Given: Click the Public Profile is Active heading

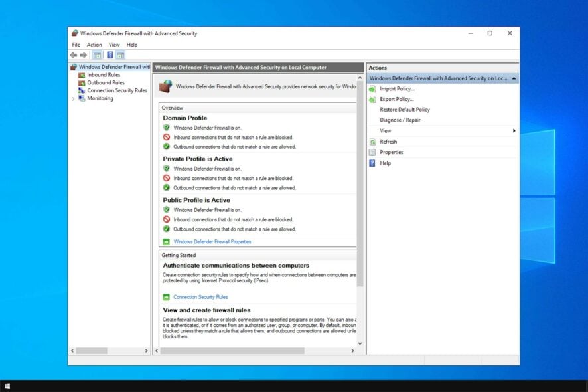Looking at the screenshot, I should point(196,200).
